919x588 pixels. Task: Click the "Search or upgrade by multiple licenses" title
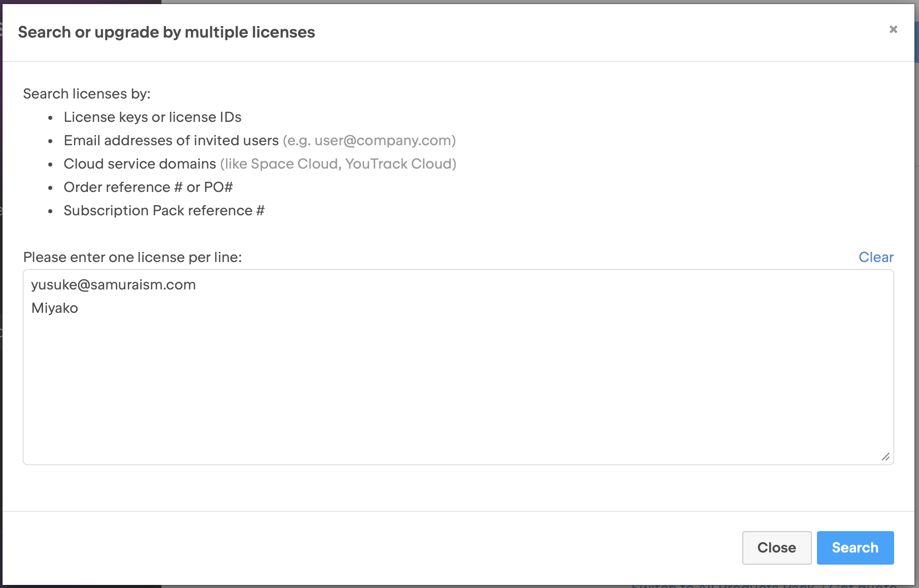(x=167, y=32)
